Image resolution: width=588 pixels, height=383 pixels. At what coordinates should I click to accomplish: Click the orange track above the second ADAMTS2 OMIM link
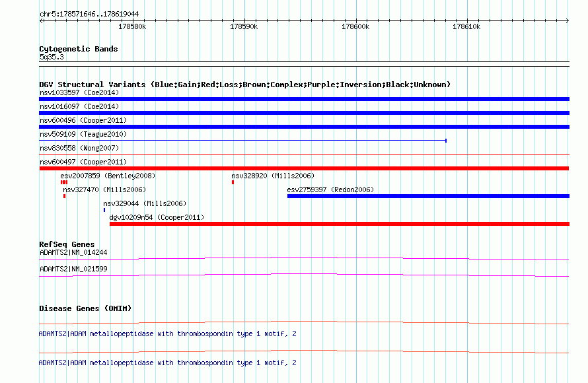[x=304, y=351]
